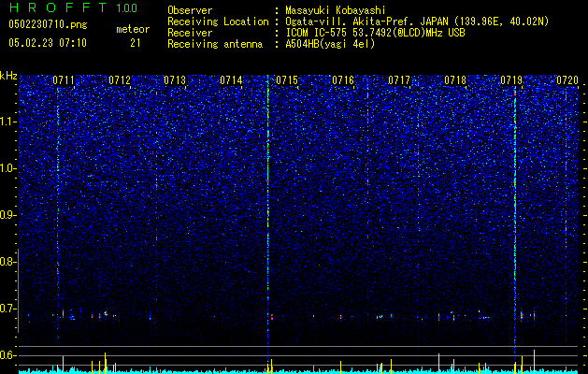Click the Receiver label
Viewport: 588px width, 374px height.
tap(190, 33)
